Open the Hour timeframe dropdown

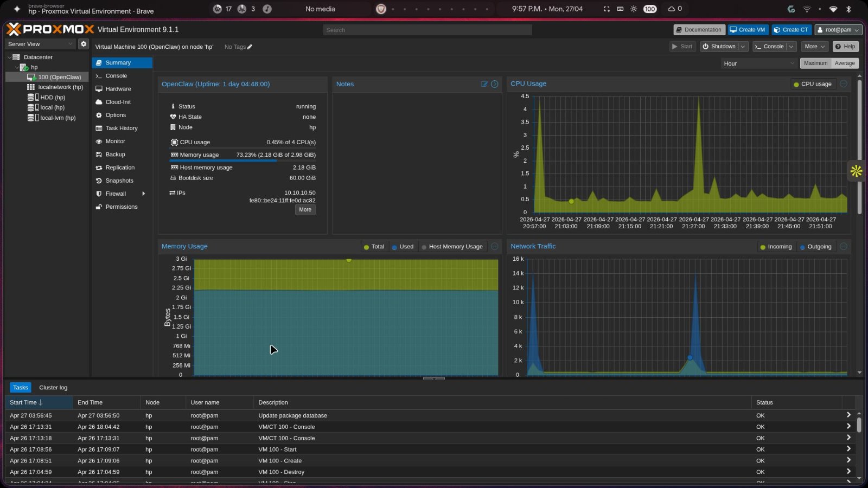759,63
